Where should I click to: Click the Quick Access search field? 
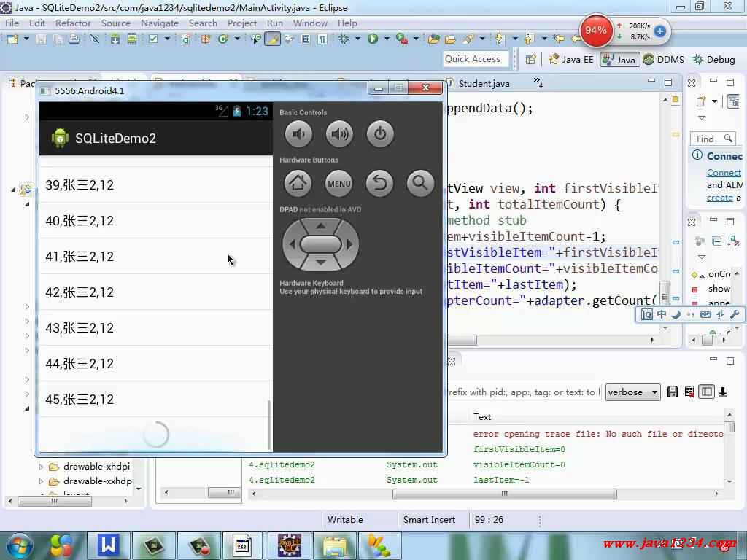point(475,59)
